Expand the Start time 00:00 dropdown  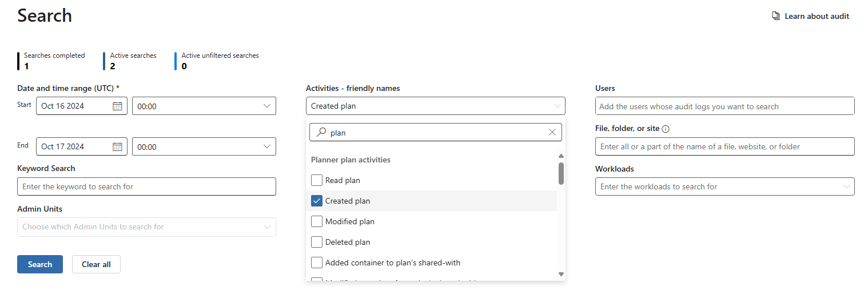[x=204, y=106]
